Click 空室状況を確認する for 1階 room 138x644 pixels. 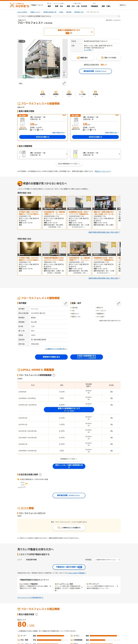coord(43,137)
